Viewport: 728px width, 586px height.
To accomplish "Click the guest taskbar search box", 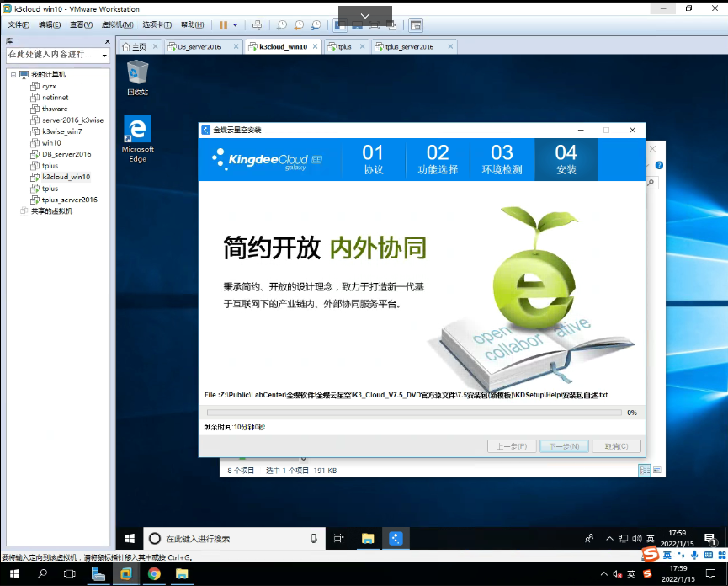I will point(235,539).
